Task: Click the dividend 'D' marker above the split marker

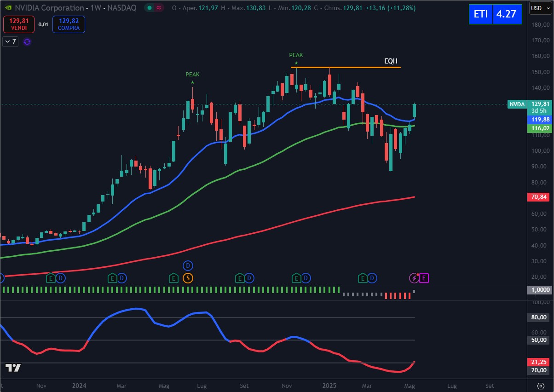Action: click(x=188, y=265)
